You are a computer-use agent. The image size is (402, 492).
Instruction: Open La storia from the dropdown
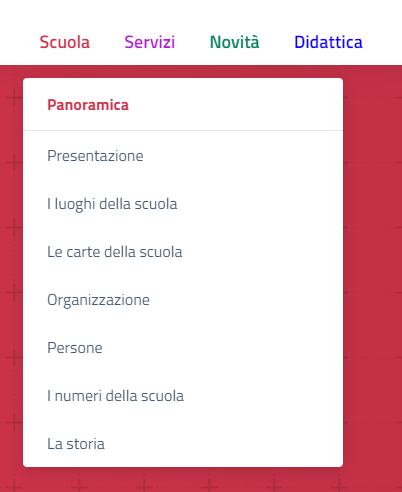pos(76,444)
